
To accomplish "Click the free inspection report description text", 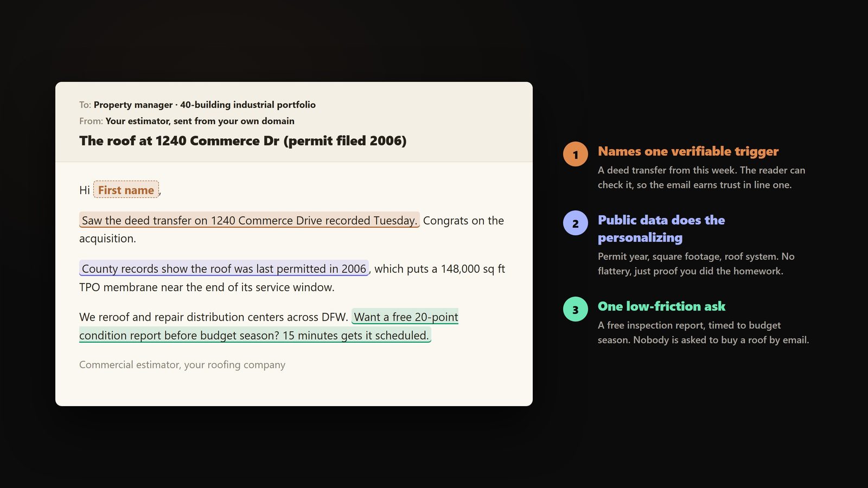I will pos(703,332).
